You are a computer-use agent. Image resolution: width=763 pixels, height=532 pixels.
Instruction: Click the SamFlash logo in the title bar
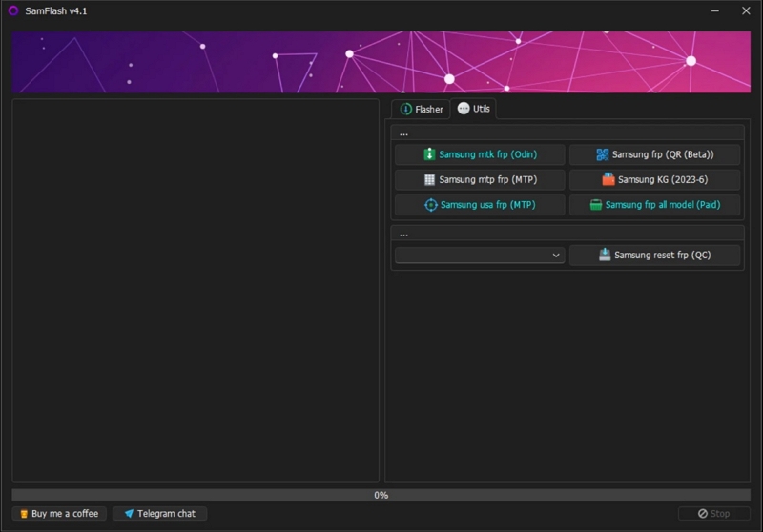point(13,10)
